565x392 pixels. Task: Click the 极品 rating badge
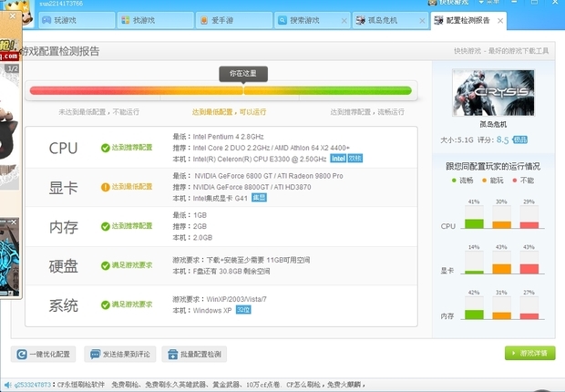(x=520, y=139)
